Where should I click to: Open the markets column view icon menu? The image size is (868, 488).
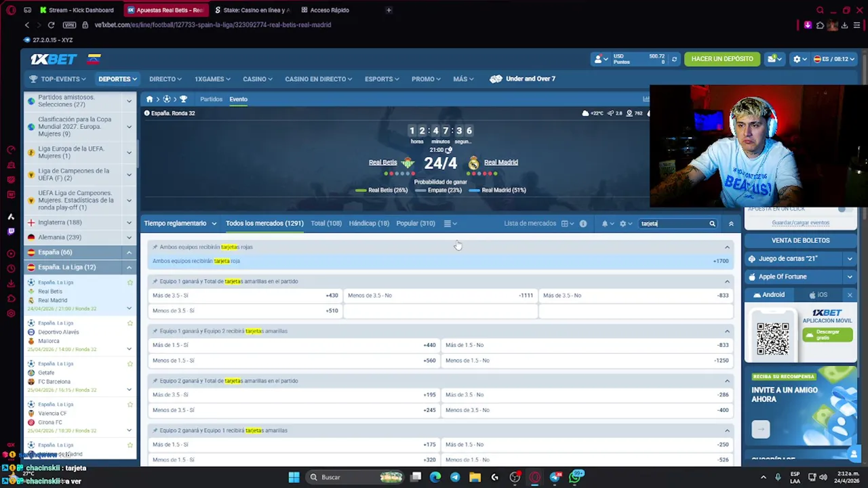(x=450, y=224)
